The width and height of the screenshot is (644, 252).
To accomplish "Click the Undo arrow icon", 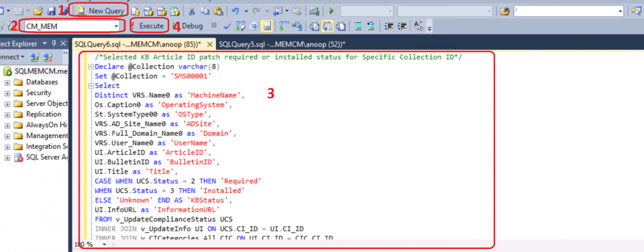I will pos(235,11).
